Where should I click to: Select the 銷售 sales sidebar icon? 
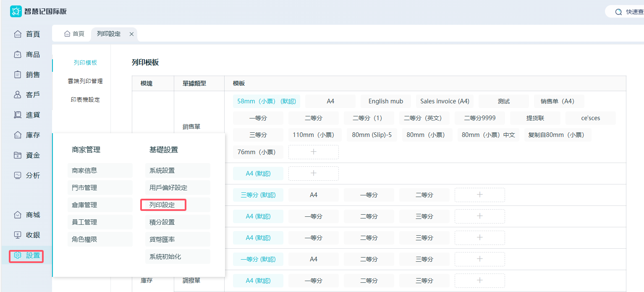pyautogui.click(x=18, y=74)
